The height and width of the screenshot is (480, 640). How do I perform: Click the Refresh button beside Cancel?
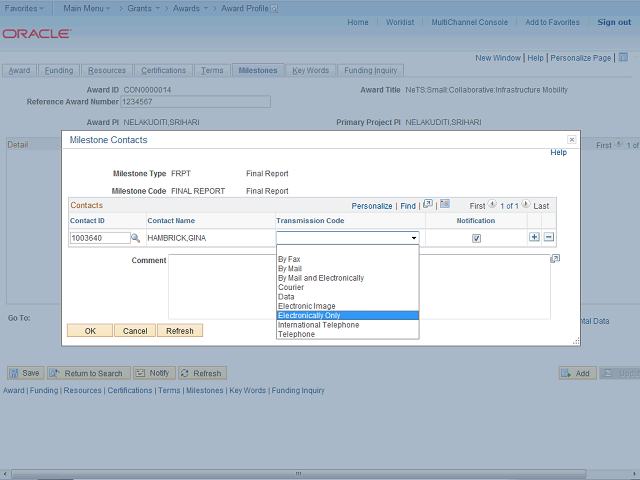click(x=180, y=331)
